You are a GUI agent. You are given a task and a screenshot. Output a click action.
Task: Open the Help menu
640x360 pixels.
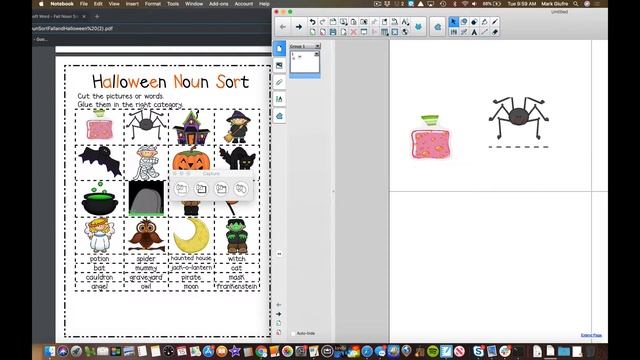(x=264, y=4)
